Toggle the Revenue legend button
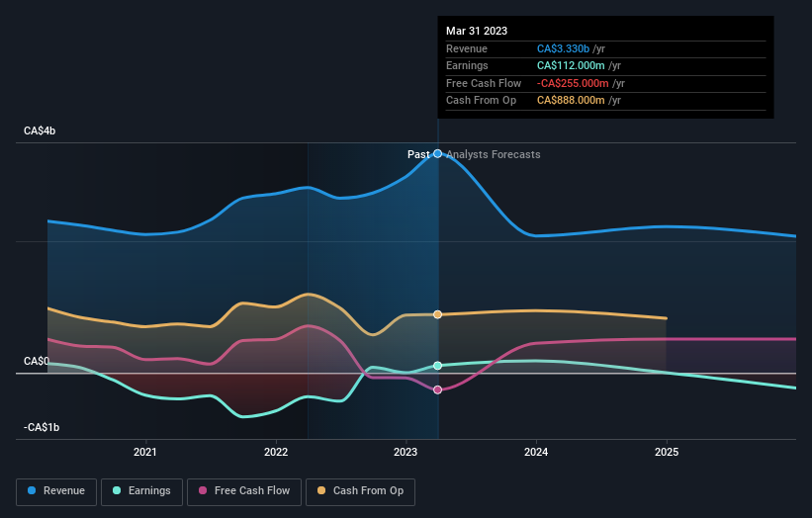812x518 pixels. (56, 491)
